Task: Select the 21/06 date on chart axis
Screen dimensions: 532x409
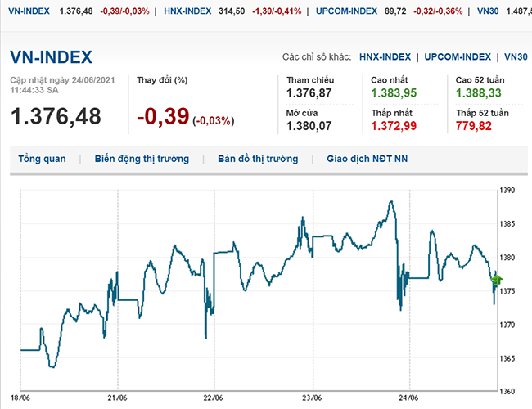Action: click(x=118, y=398)
